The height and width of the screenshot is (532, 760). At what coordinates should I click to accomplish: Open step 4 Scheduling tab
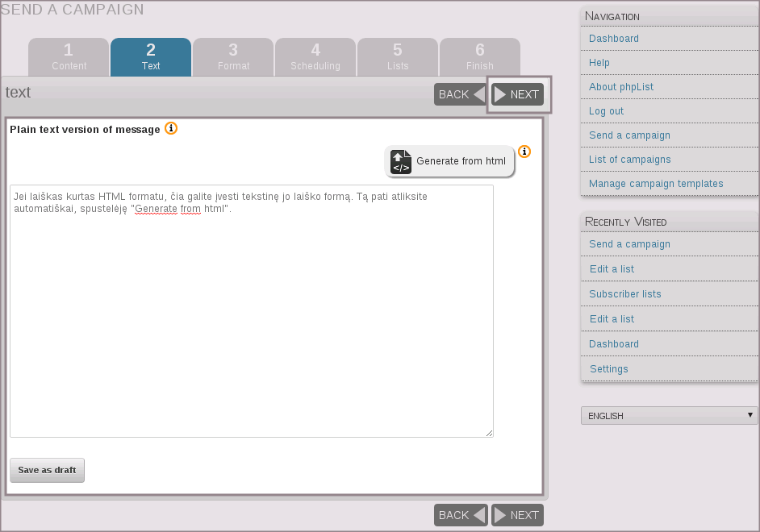[315, 57]
